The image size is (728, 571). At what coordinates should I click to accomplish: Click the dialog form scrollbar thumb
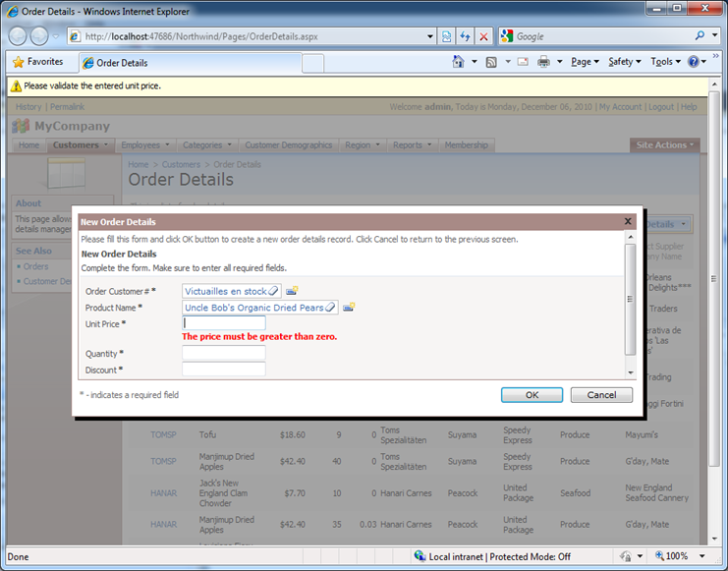pos(630,299)
